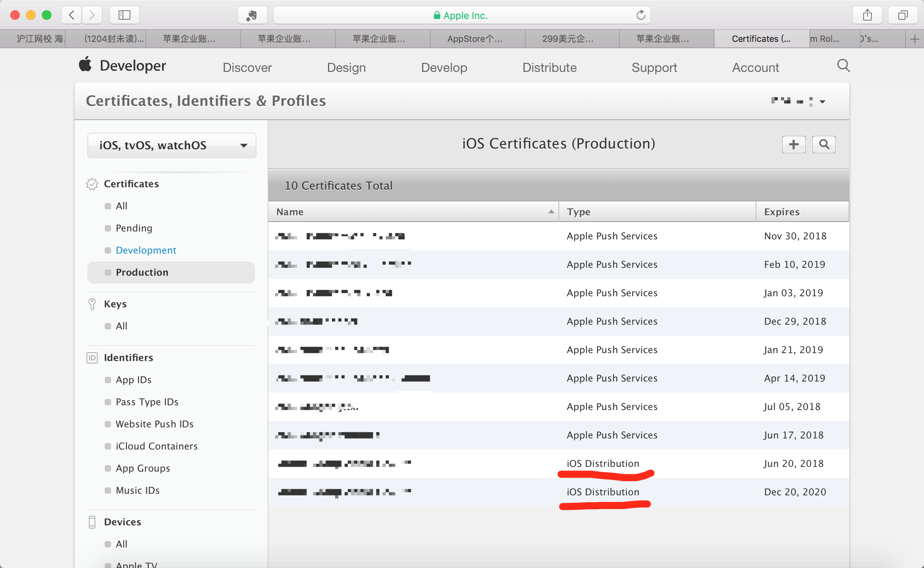924x568 pixels.
Task: Toggle the Safari sidebar button
Action: coord(124,15)
